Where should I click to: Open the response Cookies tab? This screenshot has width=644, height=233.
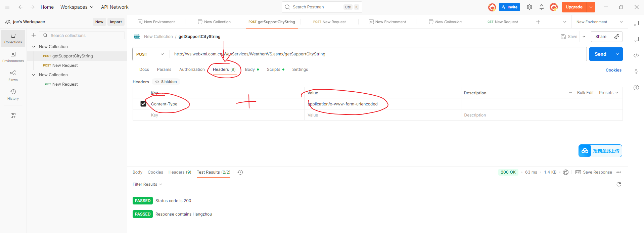point(155,172)
